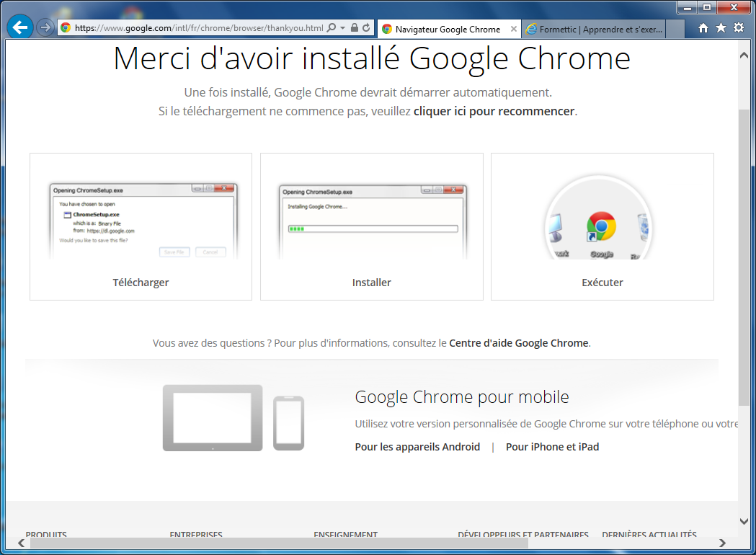
Task: Switch to the Formettic tab
Action: coord(595,30)
